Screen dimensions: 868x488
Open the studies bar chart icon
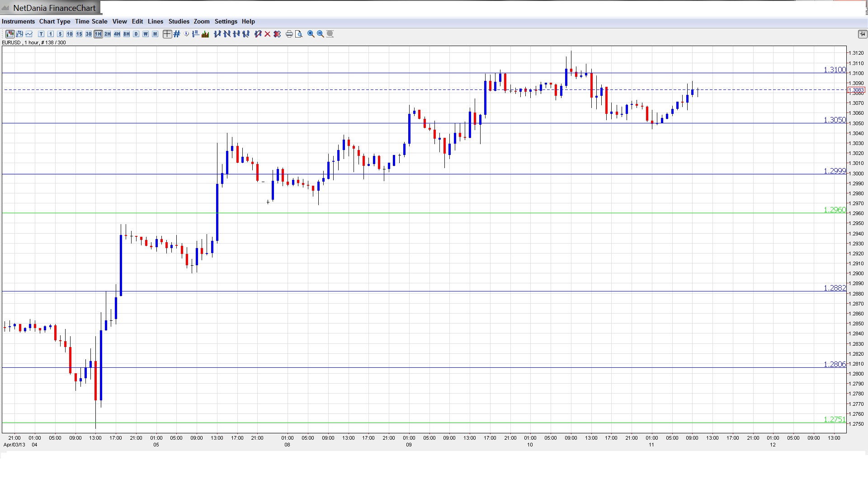click(x=205, y=34)
